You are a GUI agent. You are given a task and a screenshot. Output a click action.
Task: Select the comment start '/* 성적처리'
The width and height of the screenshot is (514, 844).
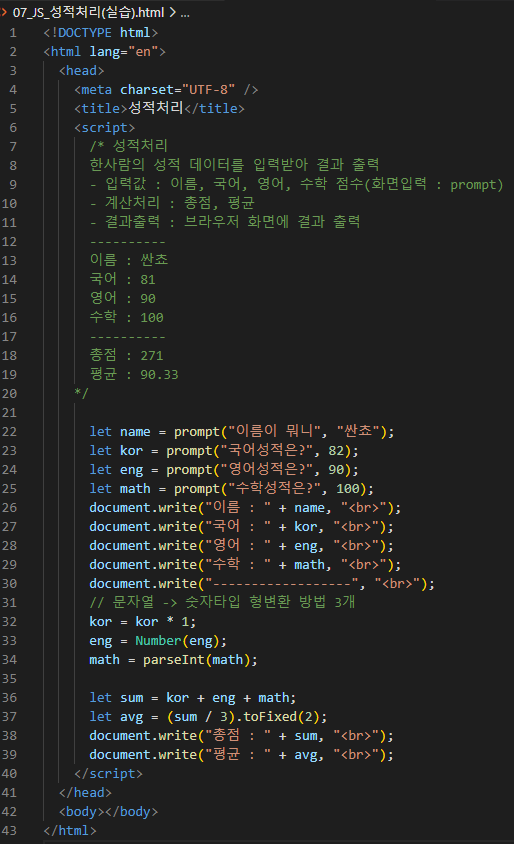(x=129, y=146)
